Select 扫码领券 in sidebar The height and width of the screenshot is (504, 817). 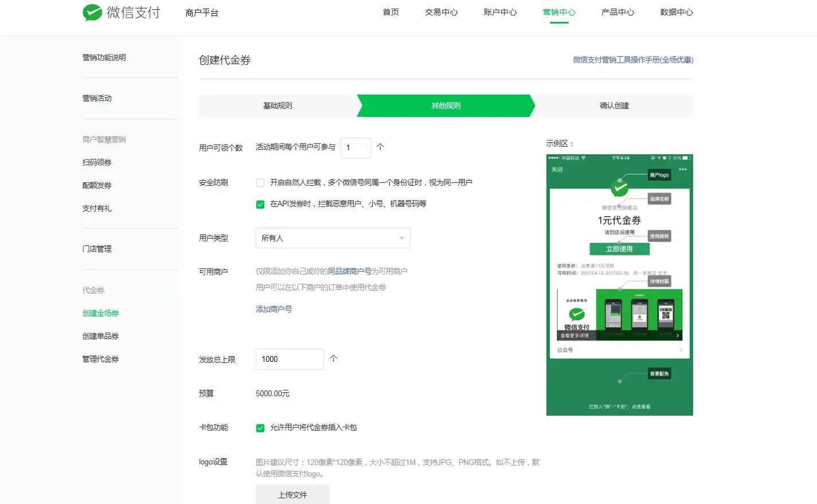97,162
